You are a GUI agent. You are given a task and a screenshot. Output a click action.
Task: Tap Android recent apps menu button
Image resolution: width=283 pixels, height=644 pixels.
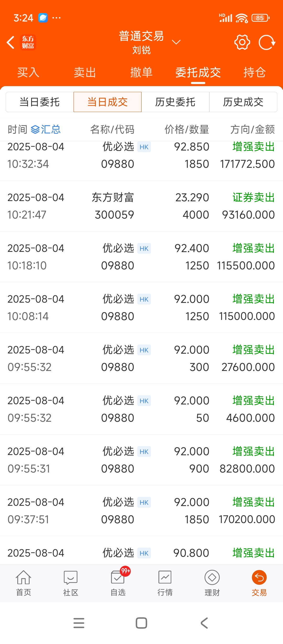click(x=79, y=623)
